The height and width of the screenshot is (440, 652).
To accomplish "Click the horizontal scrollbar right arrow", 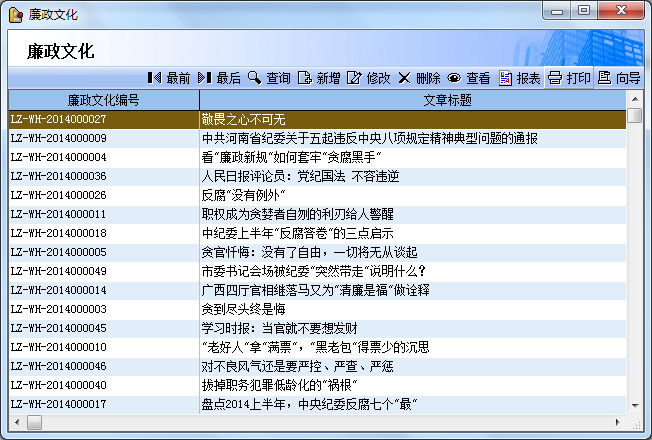I will click(618, 422).
